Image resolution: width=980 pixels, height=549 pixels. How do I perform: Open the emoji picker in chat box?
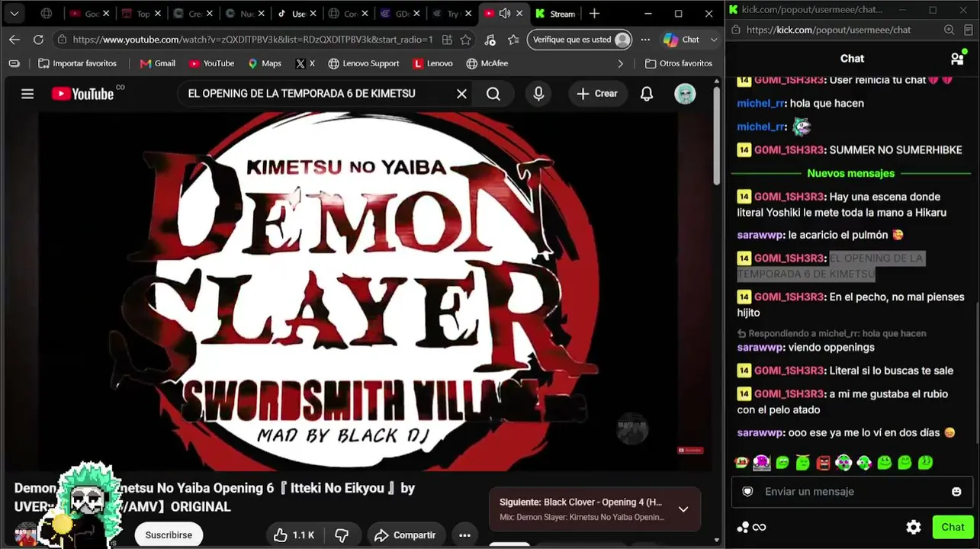(956, 492)
